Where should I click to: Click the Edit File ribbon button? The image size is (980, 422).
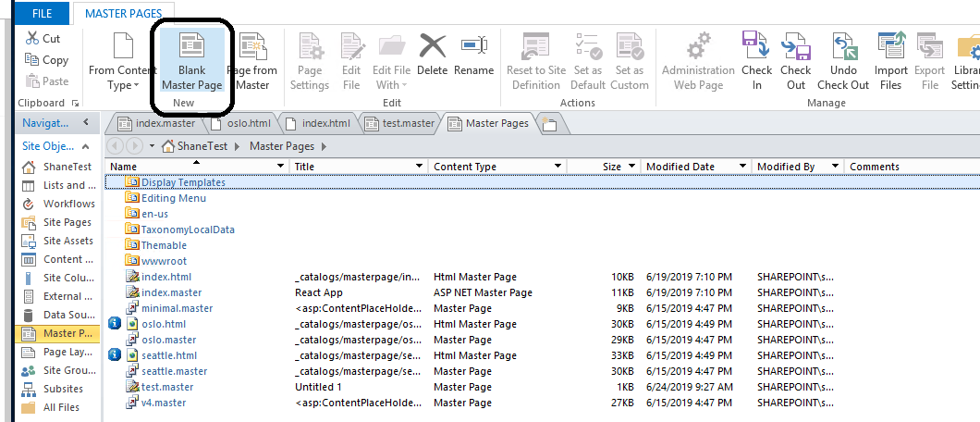tap(351, 61)
